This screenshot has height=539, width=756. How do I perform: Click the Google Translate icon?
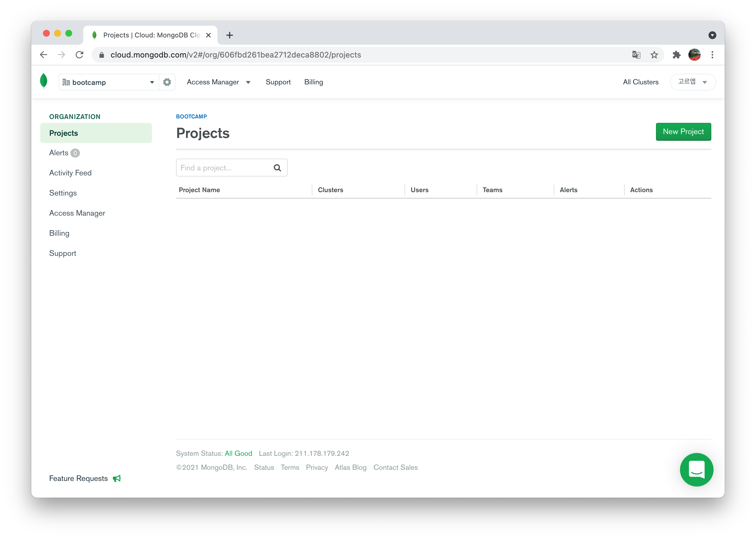(636, 55)
